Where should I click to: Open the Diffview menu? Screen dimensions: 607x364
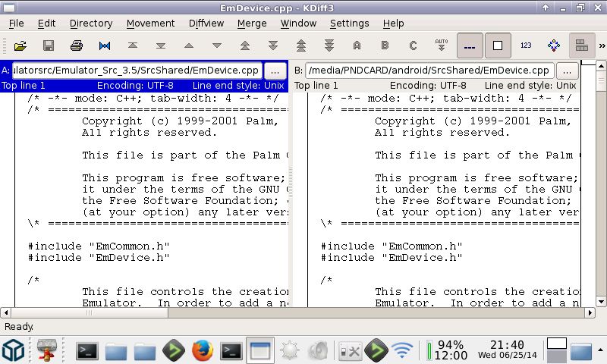[x=206, y=24]
